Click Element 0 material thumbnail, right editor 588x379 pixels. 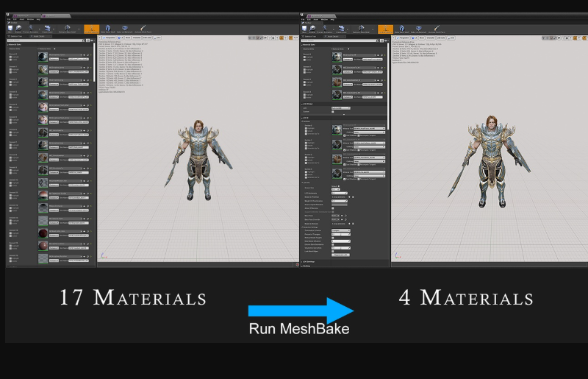point(337,57)
